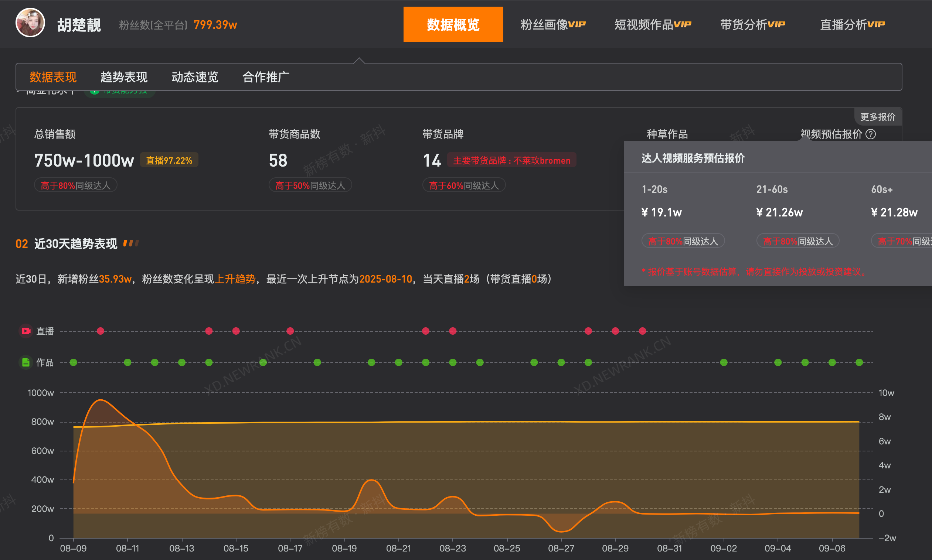Click 胡楚靓's profile avatar
This screenshot has height=560, width=932.
30,23
